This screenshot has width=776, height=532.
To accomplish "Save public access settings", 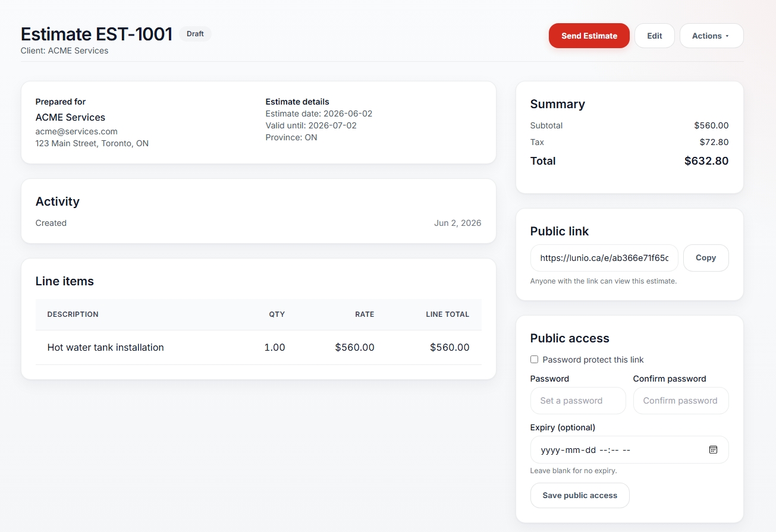I will tap(580, 496).
